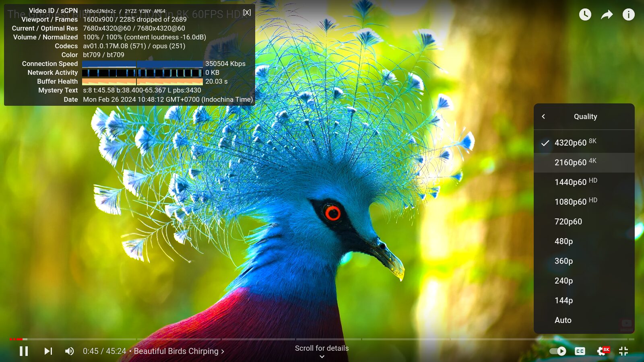Open the Beautiful Birds Chirping chapter

coord(179,351)
